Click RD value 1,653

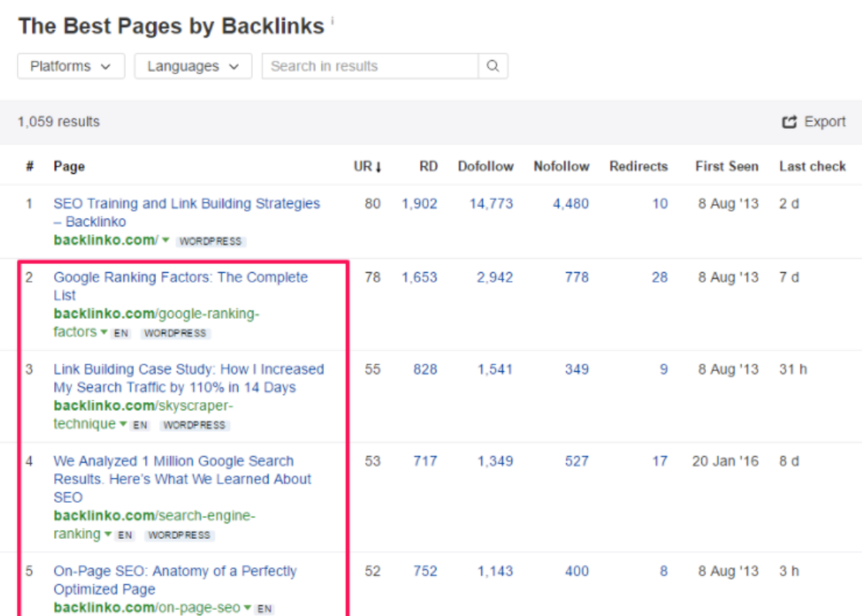click(419, 277)
